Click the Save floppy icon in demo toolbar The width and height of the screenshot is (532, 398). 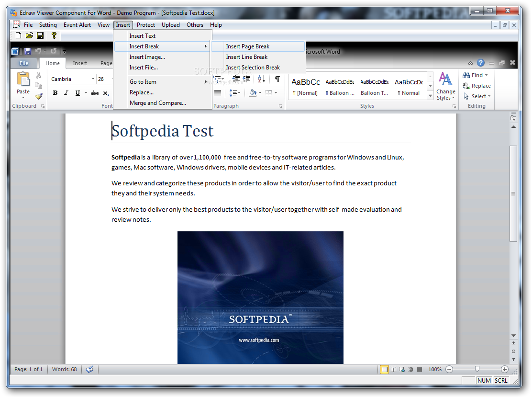pos(40,35)
